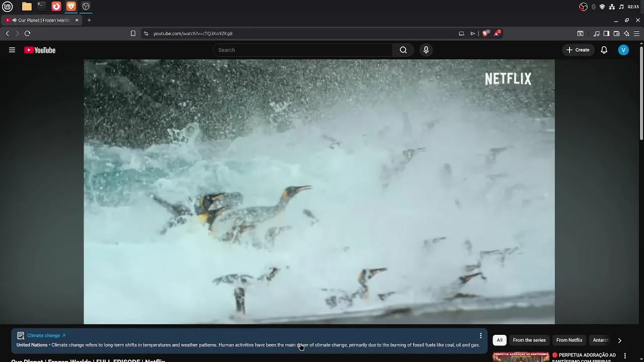Open the YouTube guide hamburger menu

12,50
